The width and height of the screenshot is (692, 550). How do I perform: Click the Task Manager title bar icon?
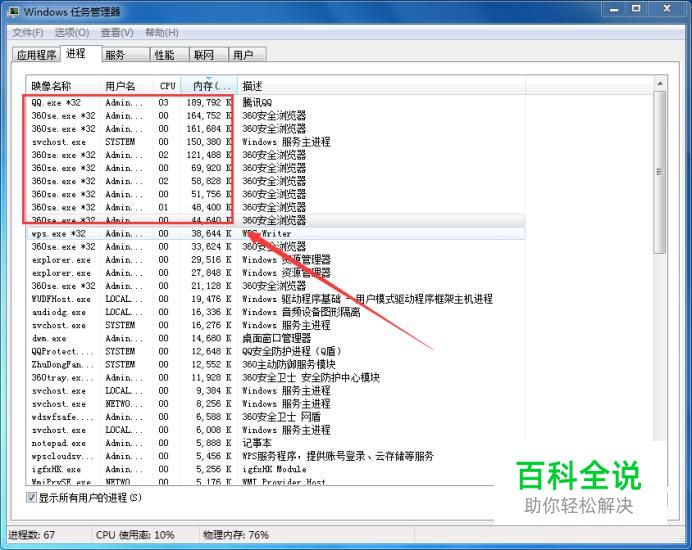[14, 11]
